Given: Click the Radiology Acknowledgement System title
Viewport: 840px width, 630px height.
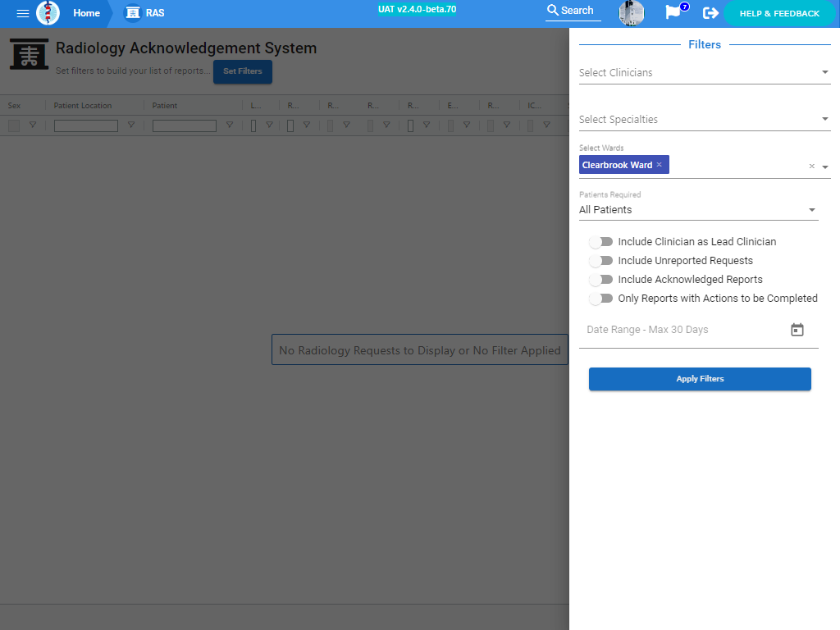Looking at the screenshot, I should point(186,48).
